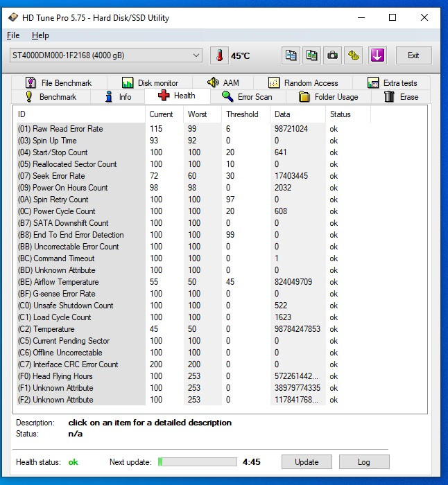The image size is (448, 485).
Task: Open the options wrench icon
Action: point(354,55)
